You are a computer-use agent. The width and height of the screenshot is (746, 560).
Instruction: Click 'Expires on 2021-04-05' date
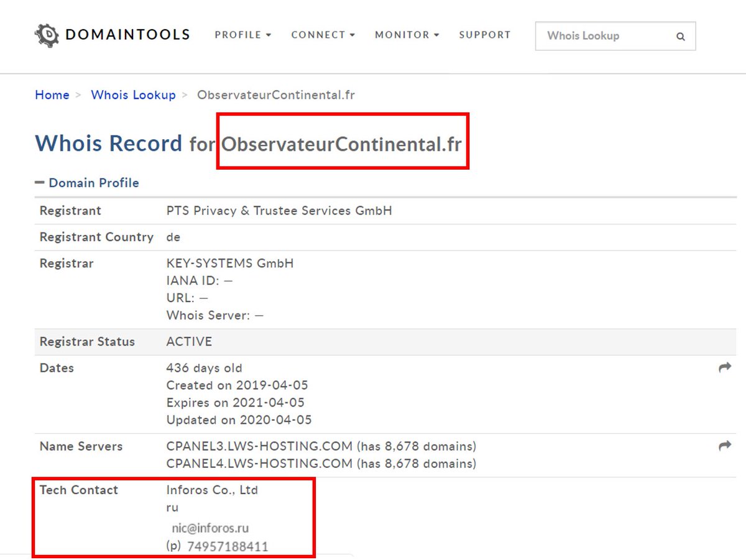236,403
